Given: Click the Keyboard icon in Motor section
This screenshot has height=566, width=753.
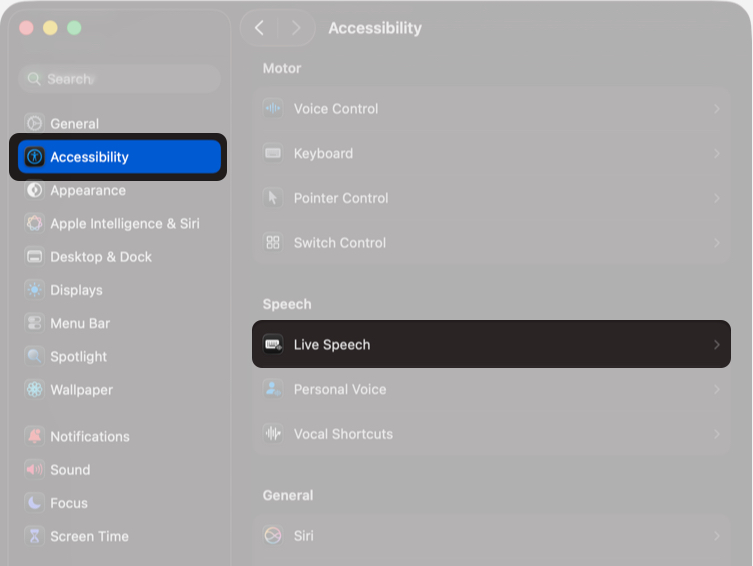Looking at the screenshot, I should coord(273,154).
